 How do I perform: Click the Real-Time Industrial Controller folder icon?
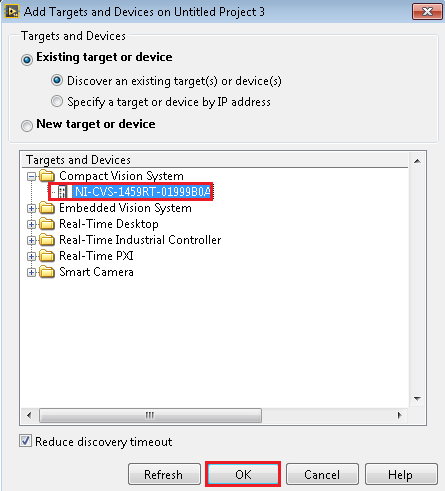[x=47, y=240]
